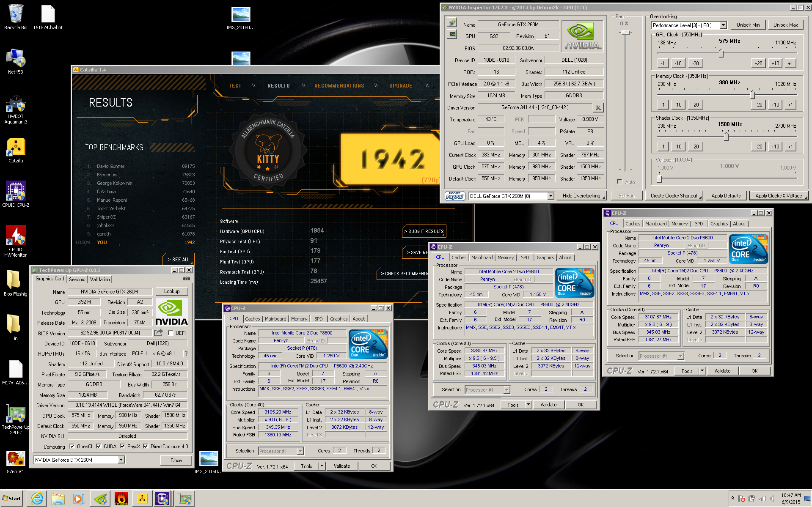Open driver profile settings wrench icon
The height and width of the screenshot is (507, 812).
point(598,108)
